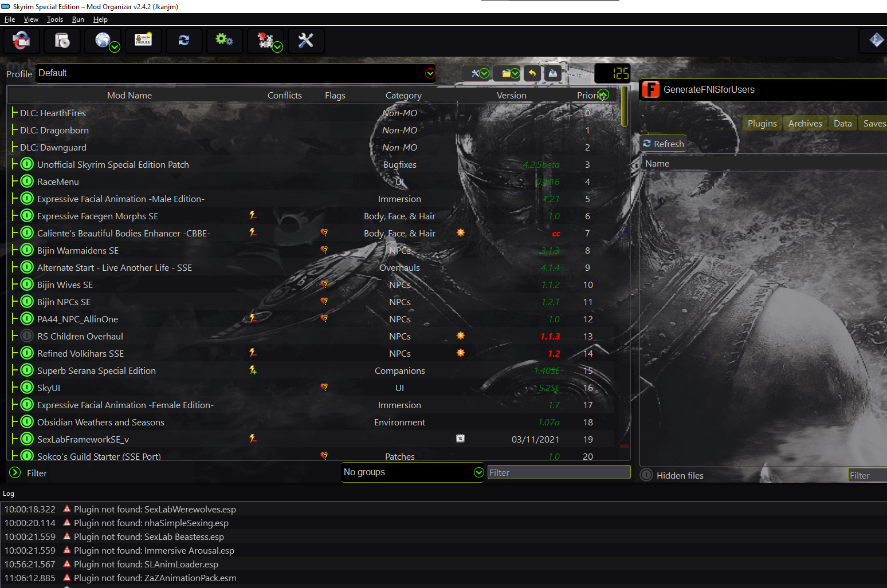Click the toolbar Refresh arrows icon
The image size is (887, 588).
click(x=184, y=41)
